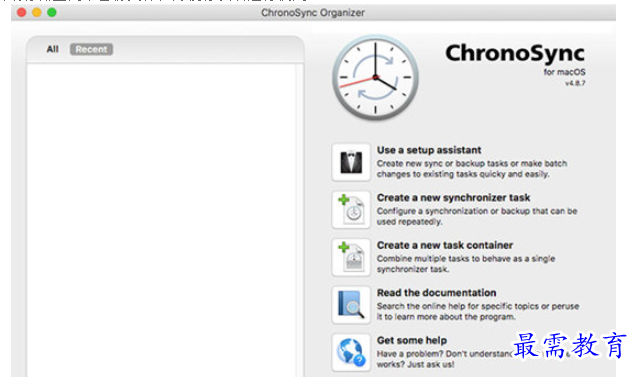This screenshot has width=635, height=377.
Task: Open the Create a new synchronizer task title
Action: pos(453,198)
